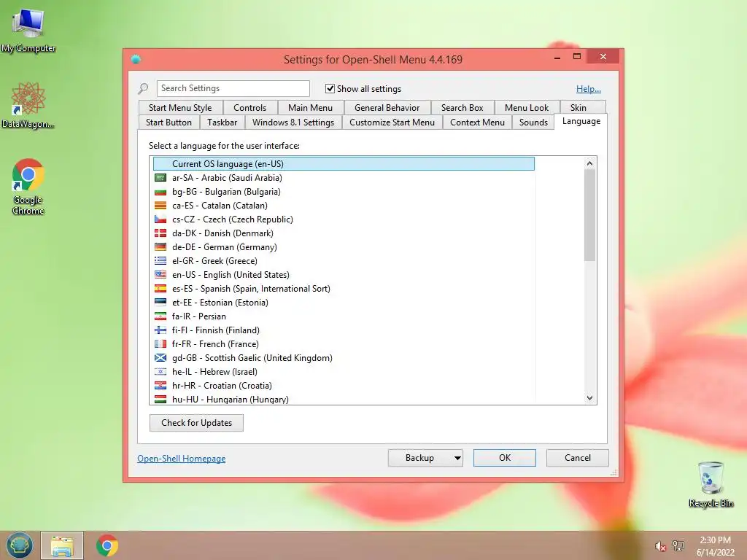The image size is (747, 560).
Task: Click the Czech Republic flag icon
Action: pyautogui.click(x=160, y=219)
